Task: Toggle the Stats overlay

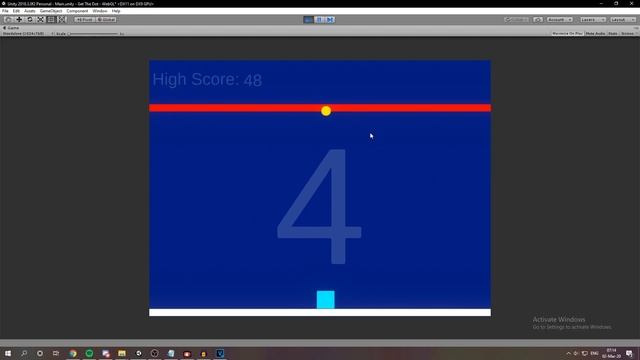Action: tap(613, 33)
